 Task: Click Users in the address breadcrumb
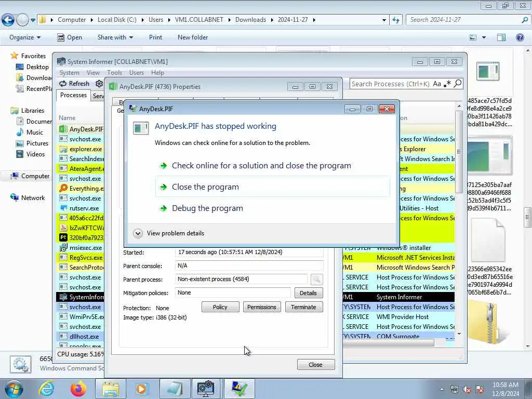(x=156, y=20)
